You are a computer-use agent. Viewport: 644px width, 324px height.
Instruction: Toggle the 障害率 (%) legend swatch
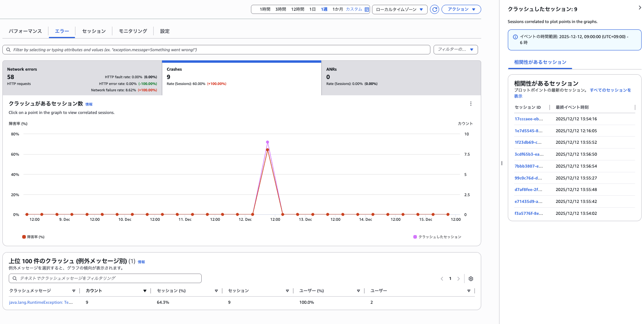coord(24,237)
